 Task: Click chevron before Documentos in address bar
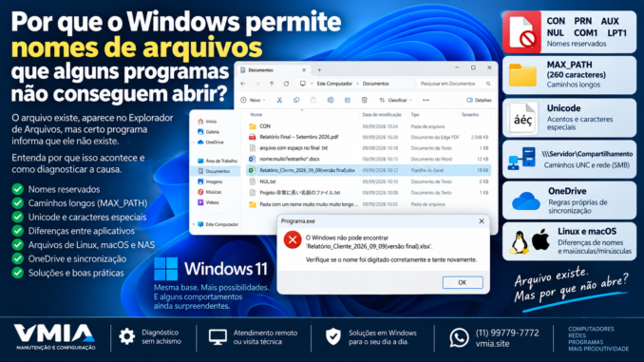click(x=358, y=84)
